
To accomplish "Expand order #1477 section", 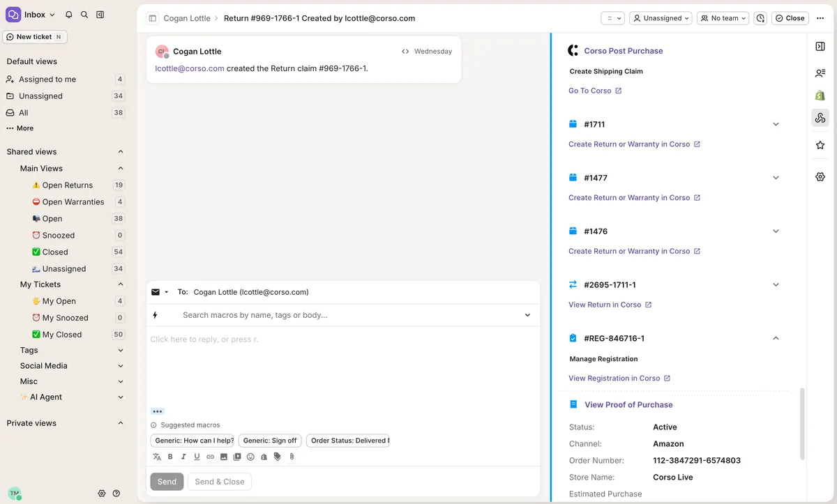I will 776,178.
